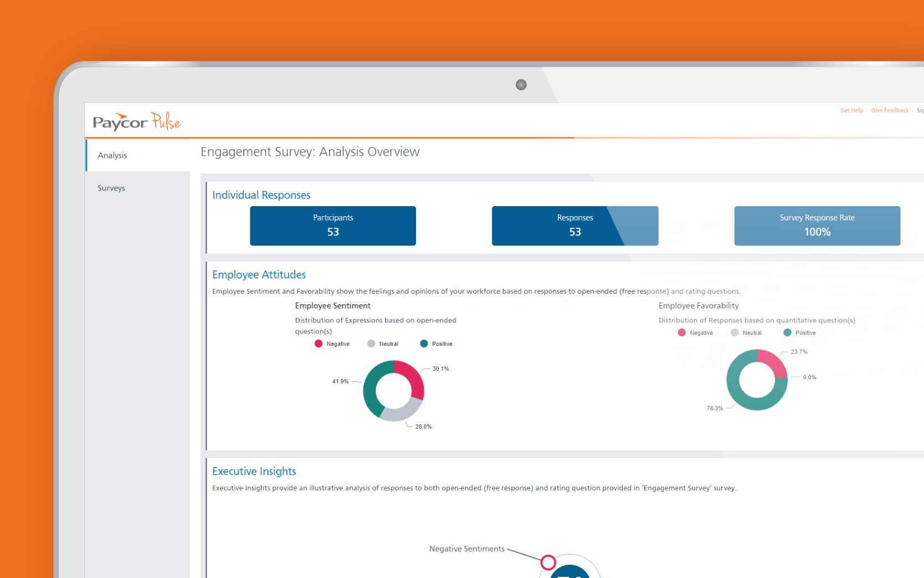Click the Give Feedback link
924x578 pixels.
coord(890,110)
